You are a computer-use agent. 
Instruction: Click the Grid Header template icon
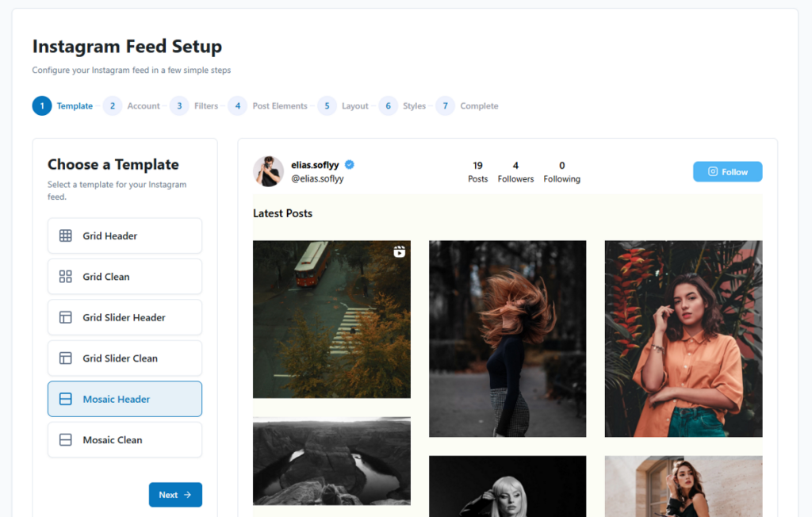(x=66, y=236)
